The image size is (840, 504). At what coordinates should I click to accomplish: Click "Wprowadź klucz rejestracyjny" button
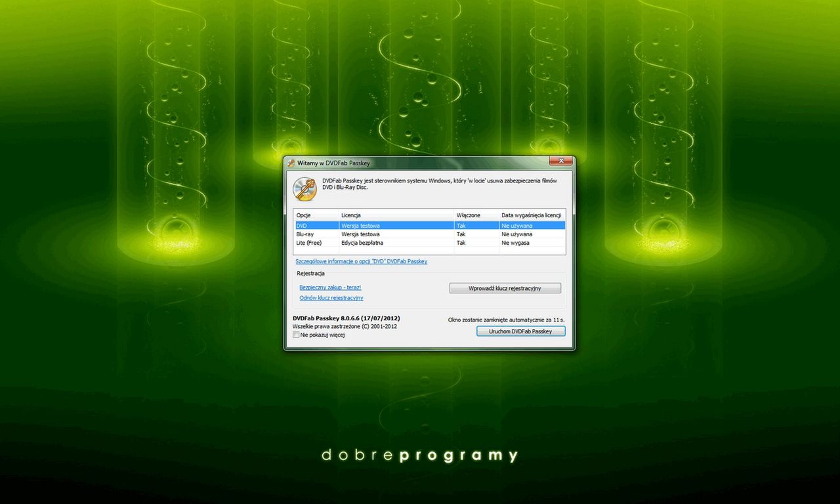click(505, 288)
